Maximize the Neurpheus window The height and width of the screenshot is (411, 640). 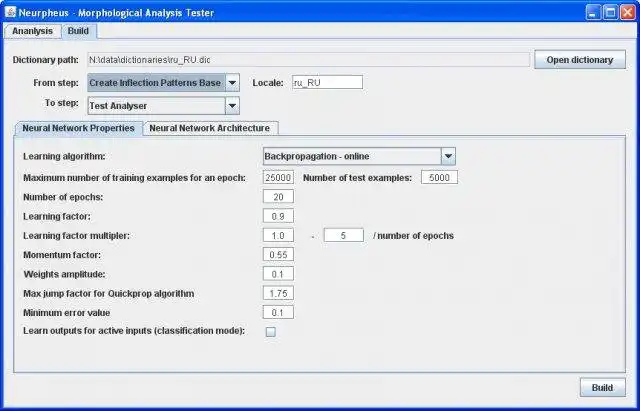(x=611, y=12)
